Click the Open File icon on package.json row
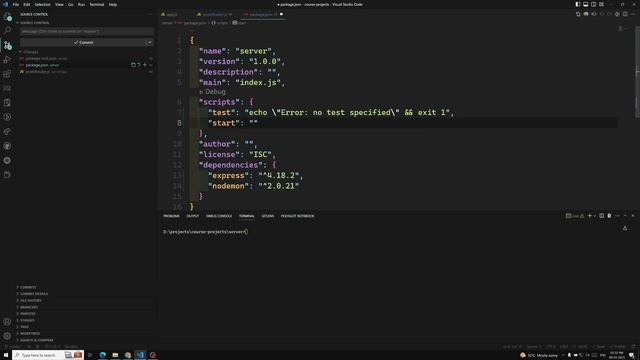The height and width of the screenshot is (360, 640). [133, 65]
